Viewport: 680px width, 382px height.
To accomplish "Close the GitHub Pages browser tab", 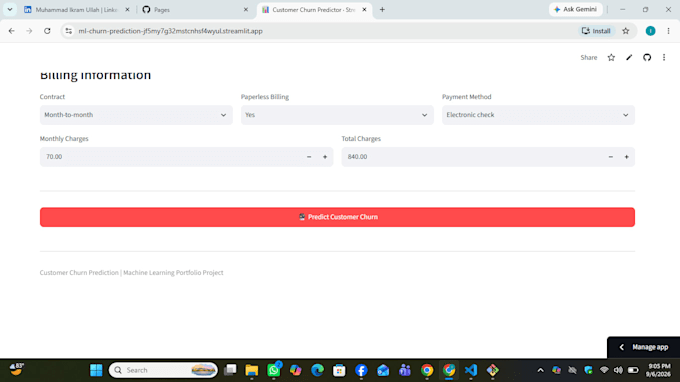I will [x=245, y=10].
